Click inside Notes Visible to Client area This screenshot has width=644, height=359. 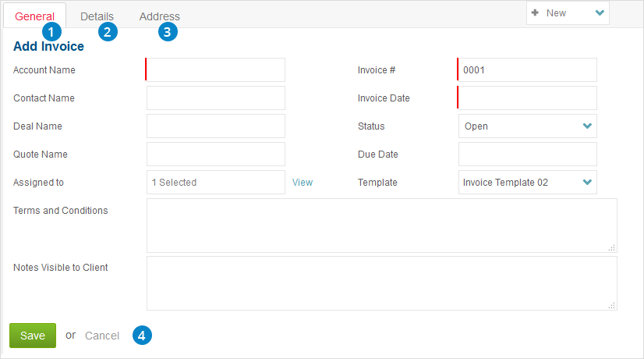click(381, 283)
